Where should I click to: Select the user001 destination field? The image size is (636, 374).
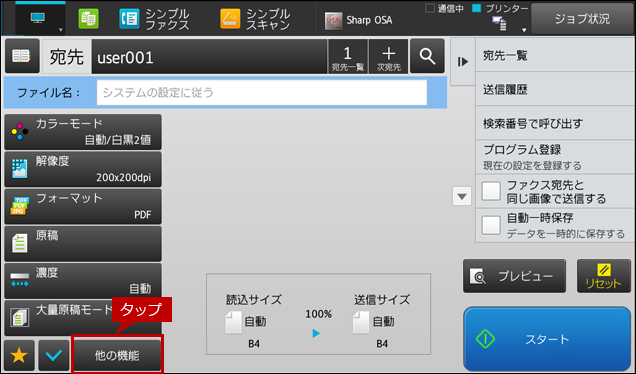click(209, 56)
